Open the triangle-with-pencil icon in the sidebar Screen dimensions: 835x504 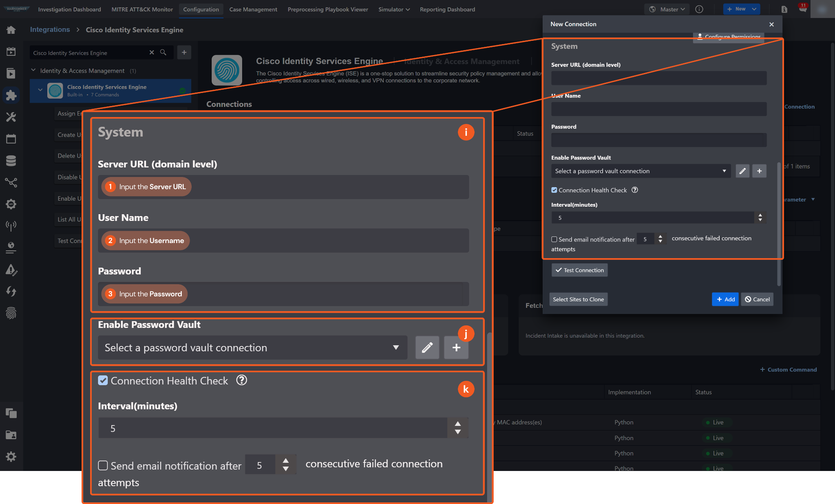click(x=11, y=270)
